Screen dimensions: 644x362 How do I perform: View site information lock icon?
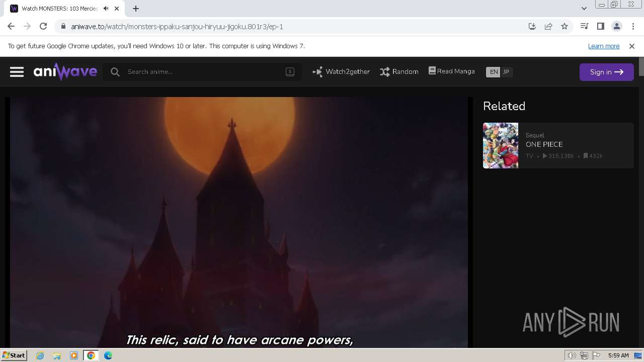pyautogui.click(x=63, y=27)
